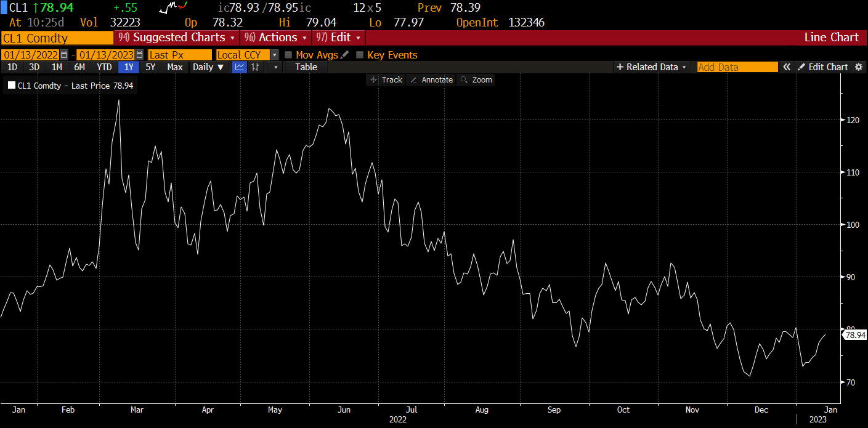Select the Track crosshair tool

click(386, 79)
